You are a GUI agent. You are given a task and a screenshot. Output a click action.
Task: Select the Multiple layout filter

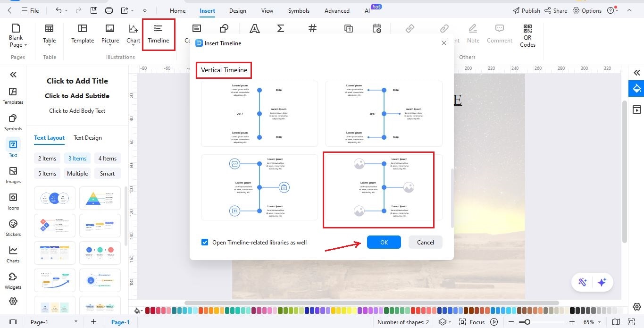pos(77,174)
